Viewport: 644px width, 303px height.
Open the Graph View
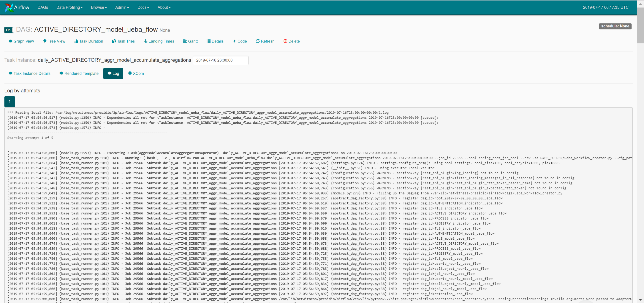[x=21, y=41]
